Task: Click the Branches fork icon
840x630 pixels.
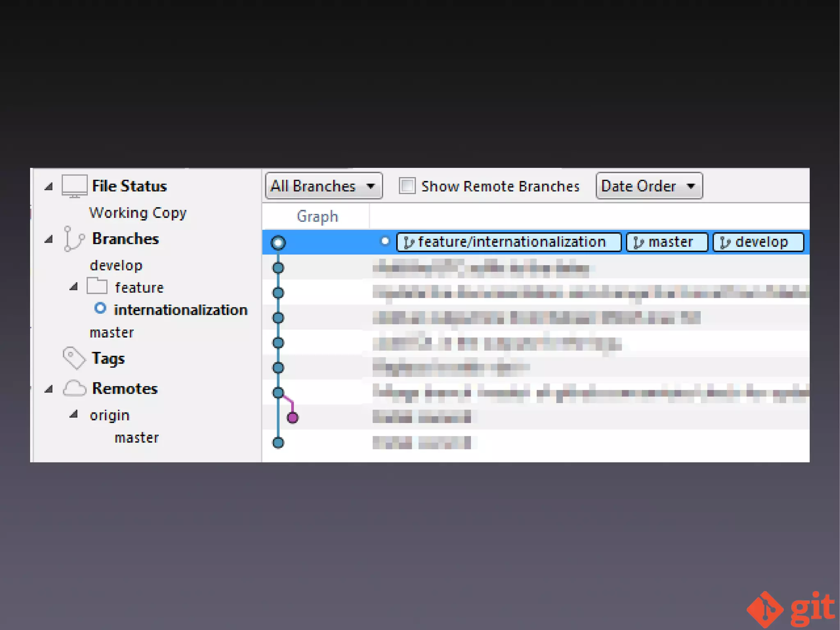Action: coord(74,239)
